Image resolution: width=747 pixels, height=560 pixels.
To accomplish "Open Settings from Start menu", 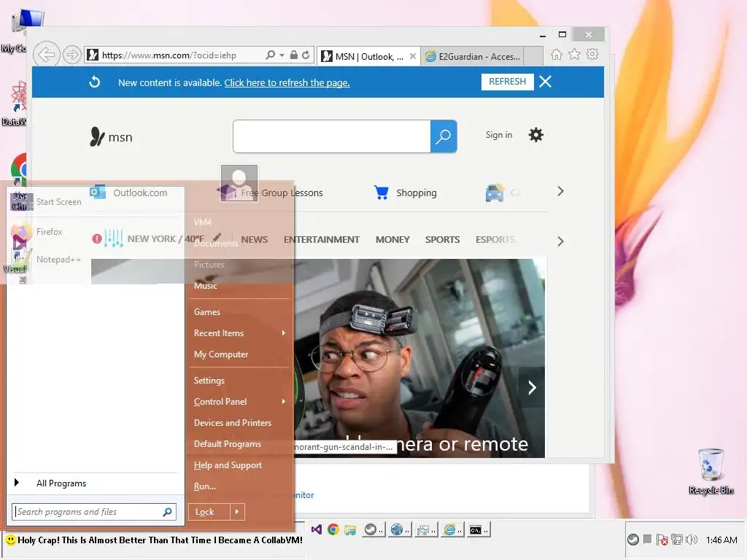I will tap(209, 381).
